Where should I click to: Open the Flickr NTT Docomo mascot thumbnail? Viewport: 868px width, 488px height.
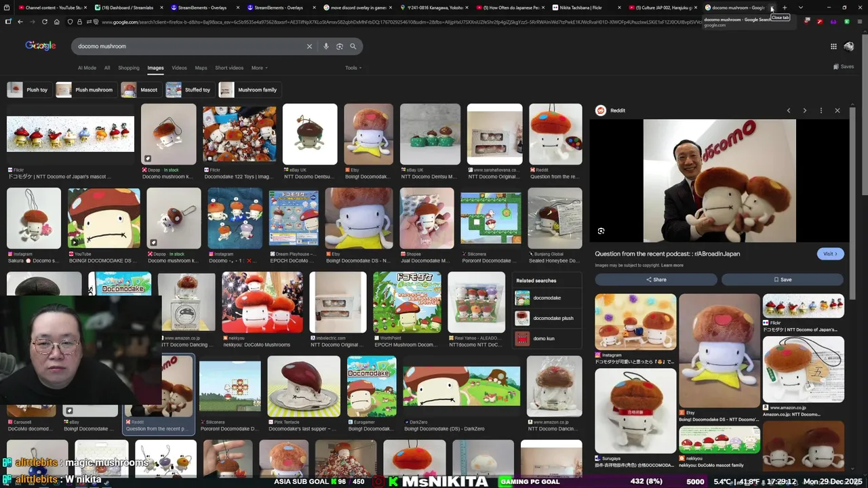(x=71, y=134)
